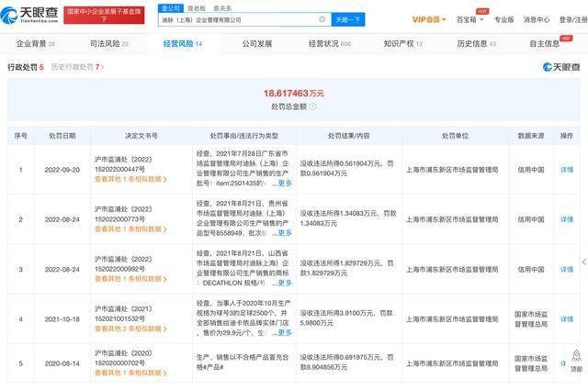Click the 数据来源 column header
This screenshot has height=390, width=588.
(531, 136)
